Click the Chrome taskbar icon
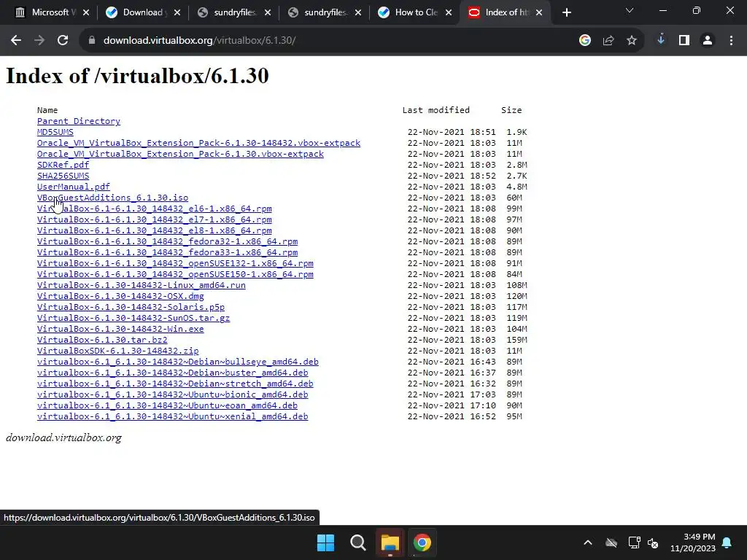The width and height of the screenshot is (747, 560). [422, 542]
